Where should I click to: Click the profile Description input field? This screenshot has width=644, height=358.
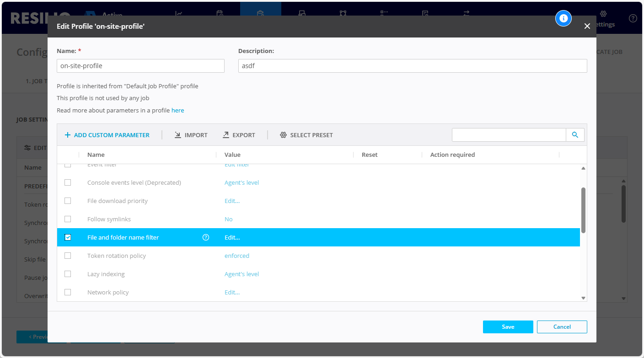pyautogui.click(x=412, y=66)
